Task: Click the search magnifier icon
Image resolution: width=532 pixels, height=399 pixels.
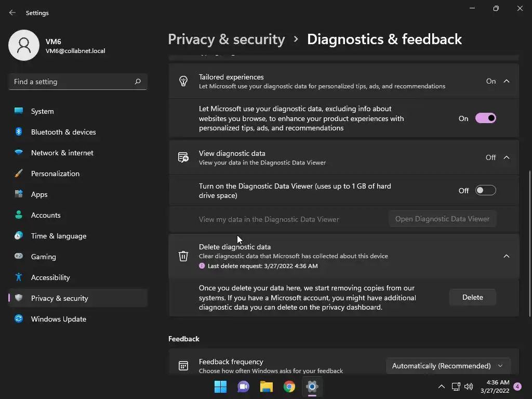Action: [138, 82]
